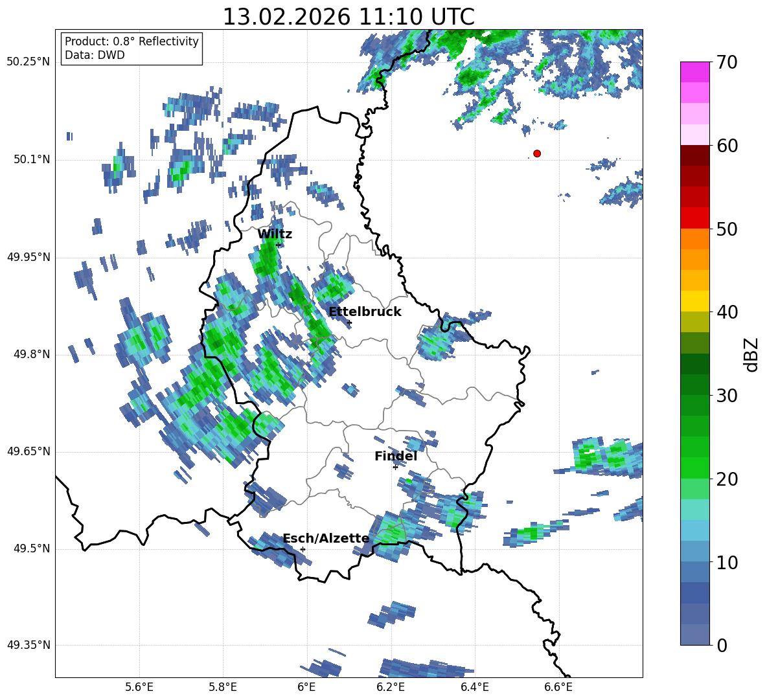Click the 49.35°N latitude label
767x700 pixels.
pos(29,645)
